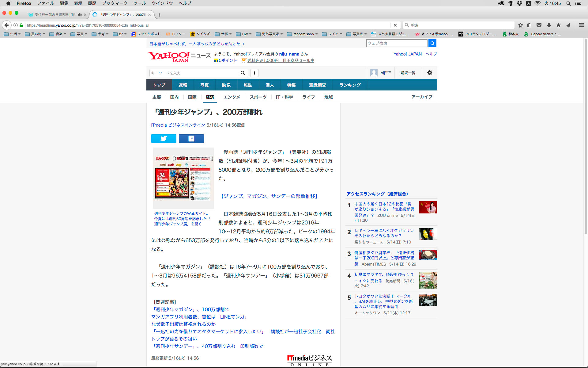Share the article via the Facebook button
The width and height of the screenshot is (588, 368).
click(x=191, y=139)
